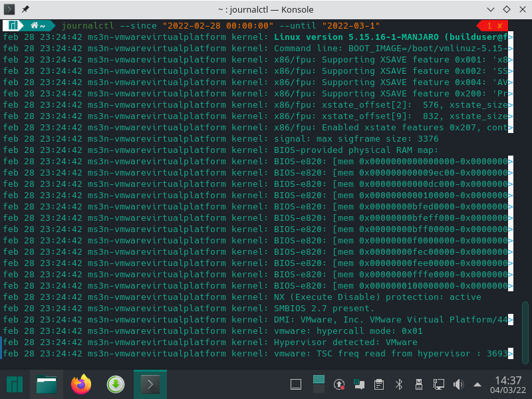
Task: Open the clipboard tray icon
Action: [379, 384]
